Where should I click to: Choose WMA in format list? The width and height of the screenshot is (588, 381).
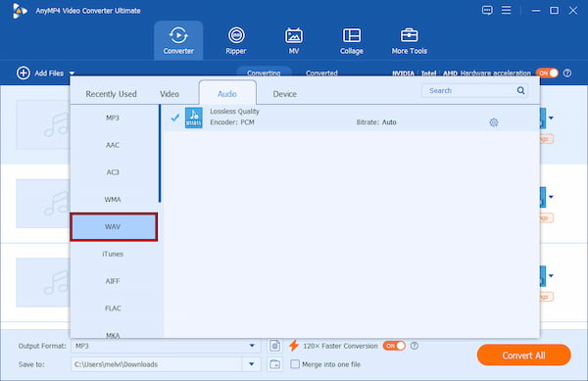[x=113, y=200]
